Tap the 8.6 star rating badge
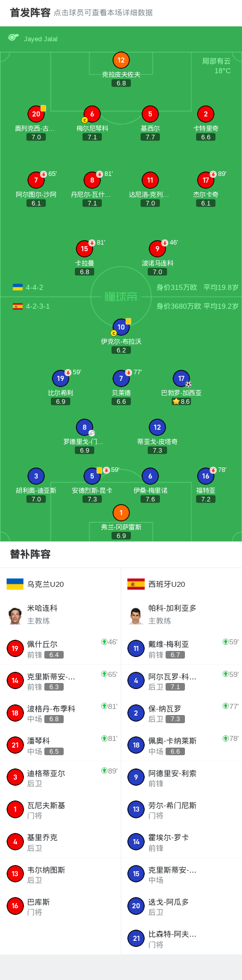The height and width of the screenshot is (980, 242). (181, 401)
